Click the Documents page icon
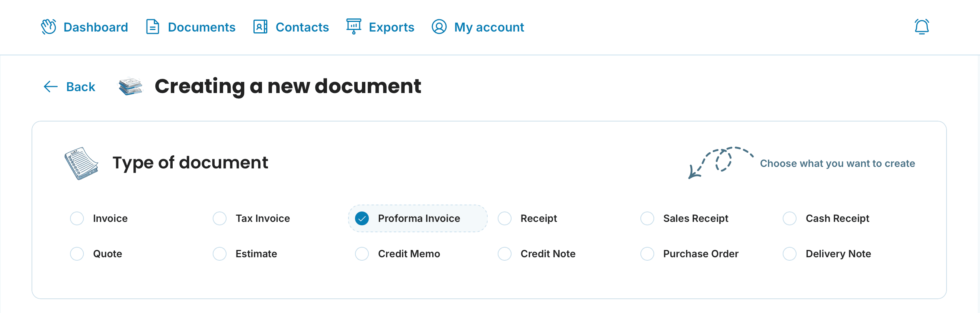980x313 pixels. pos(153,27)
